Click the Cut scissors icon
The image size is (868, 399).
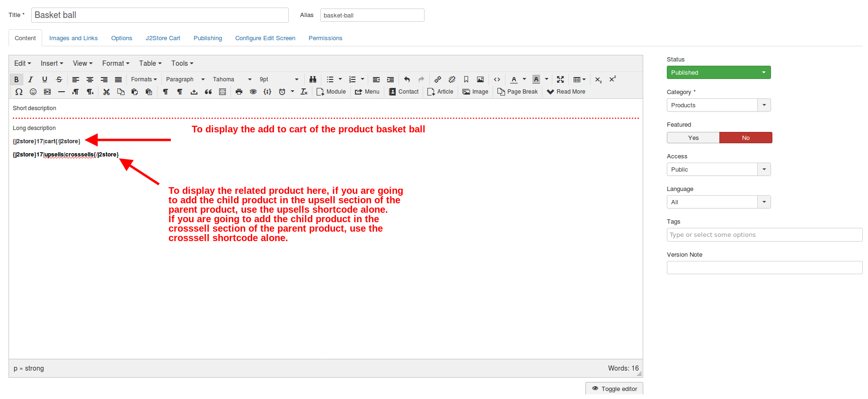pos(106,92)
